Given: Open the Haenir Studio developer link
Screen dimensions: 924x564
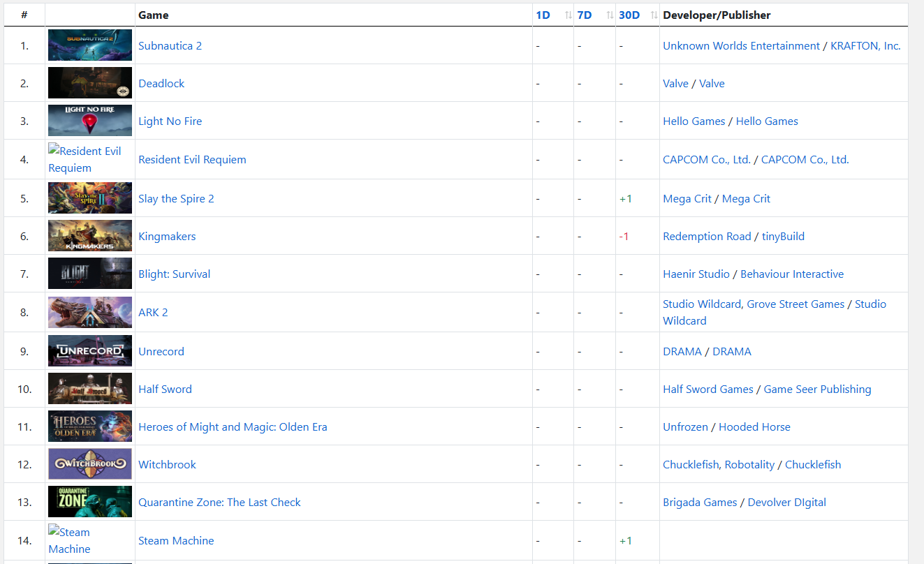Looking at the screenshot, I should tap(696, 274).
